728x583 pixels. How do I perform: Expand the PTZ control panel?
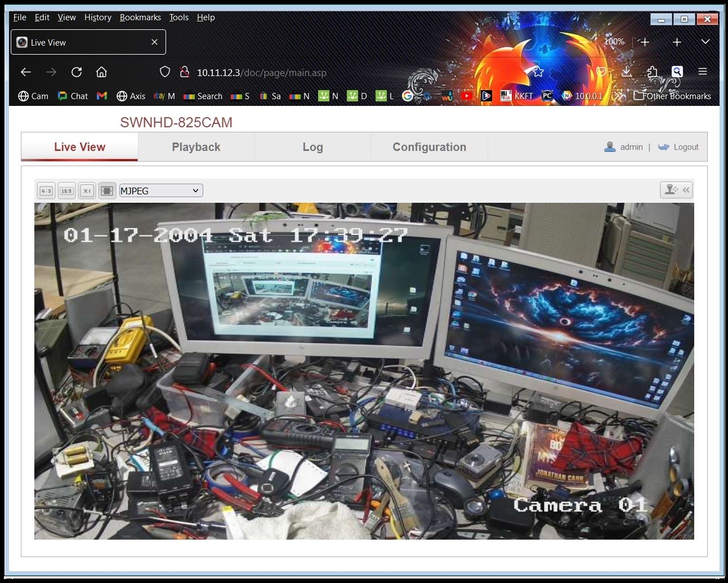676,190
